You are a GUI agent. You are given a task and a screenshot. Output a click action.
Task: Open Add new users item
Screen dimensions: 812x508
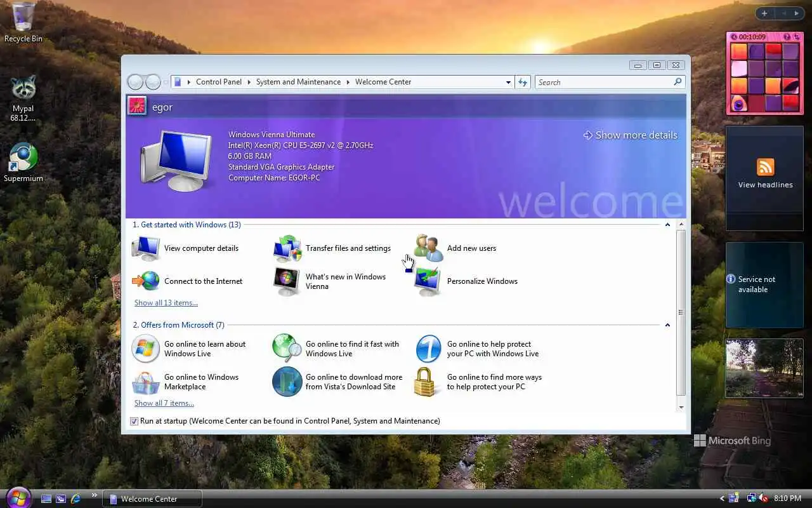(455, 248)
